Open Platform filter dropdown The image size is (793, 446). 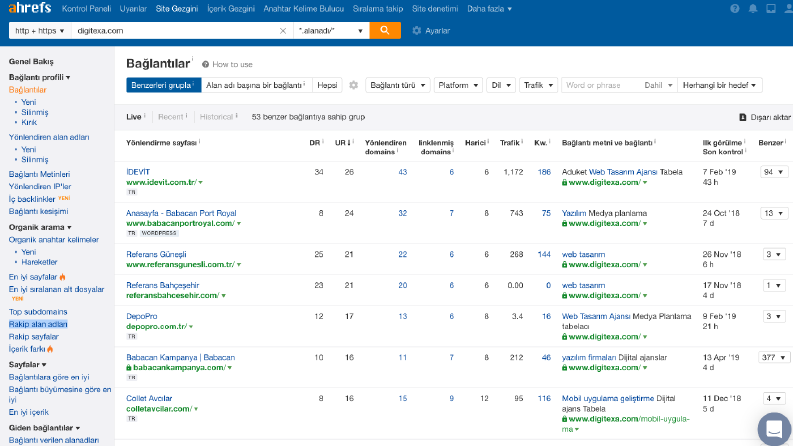tap(458, 85)
